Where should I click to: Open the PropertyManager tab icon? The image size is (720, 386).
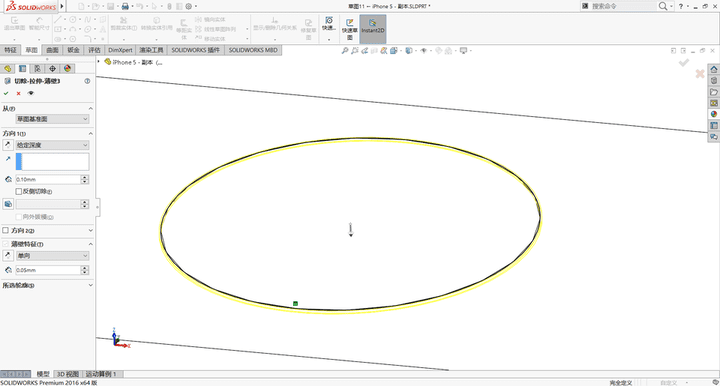click(x=22, y=68)
